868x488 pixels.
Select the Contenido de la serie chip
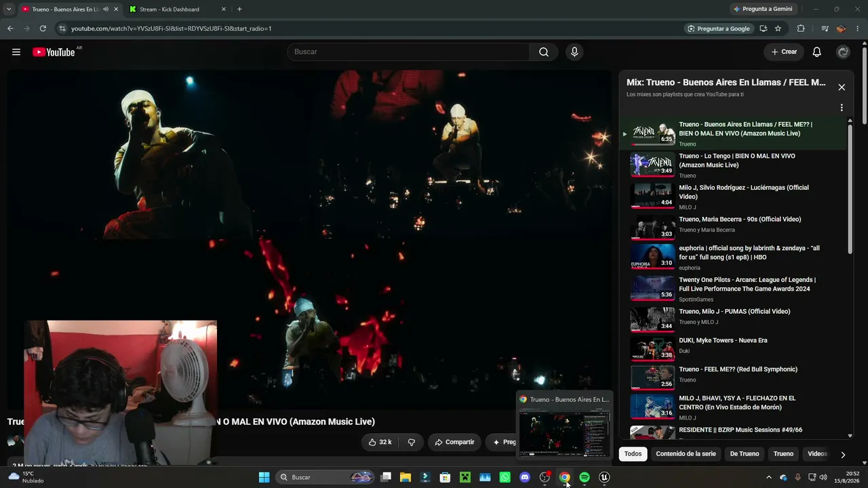686,454
